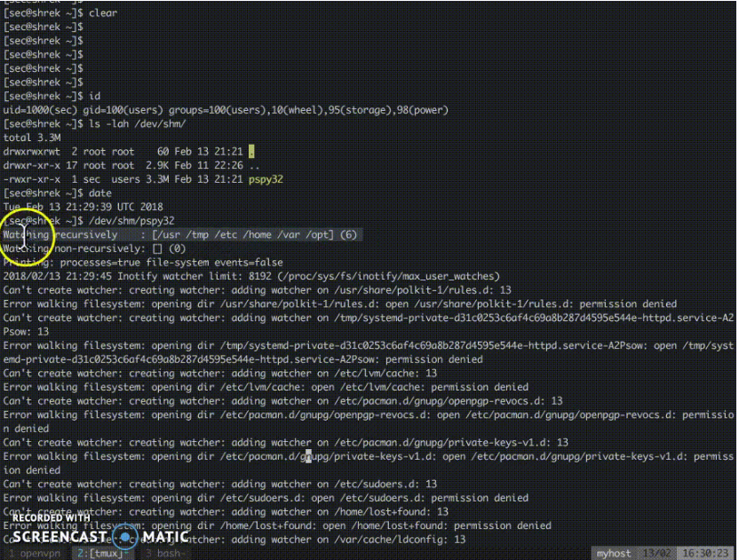Click the highlighted cursor block in gnupg
Viewport: 739px width, 560px height.
(x=307, y=456)
